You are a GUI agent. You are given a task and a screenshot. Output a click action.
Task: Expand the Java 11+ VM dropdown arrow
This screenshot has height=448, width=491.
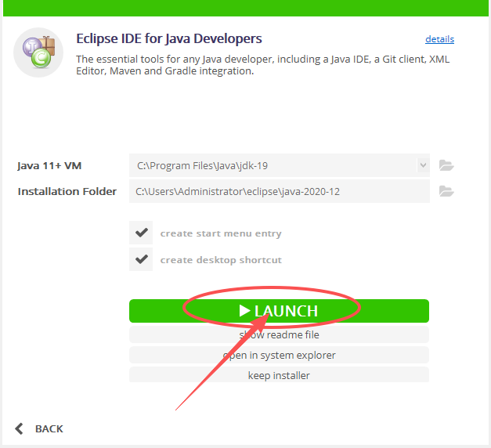tap(423, 165)
